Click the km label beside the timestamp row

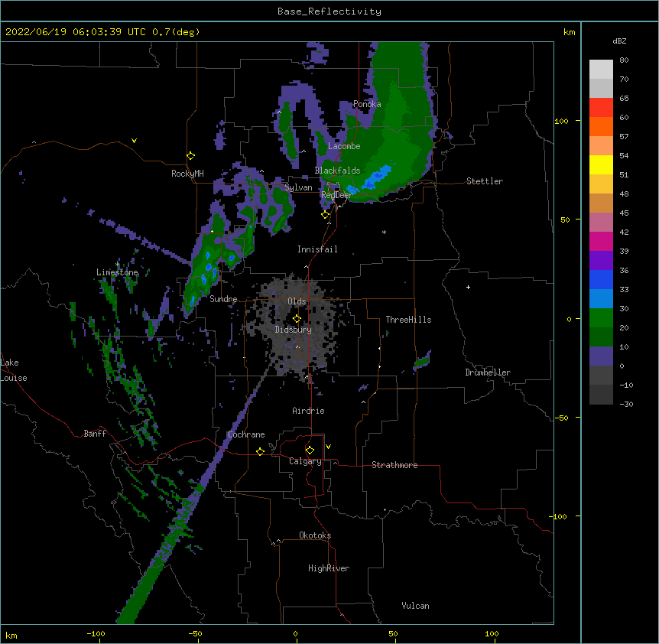pyautogui.click(x=569, y=32)
